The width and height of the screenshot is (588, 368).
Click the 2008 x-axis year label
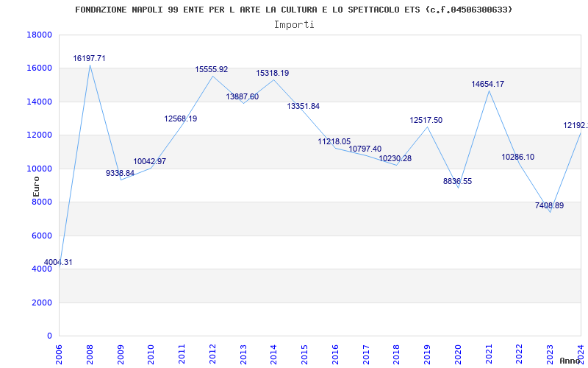pos(90,355)
